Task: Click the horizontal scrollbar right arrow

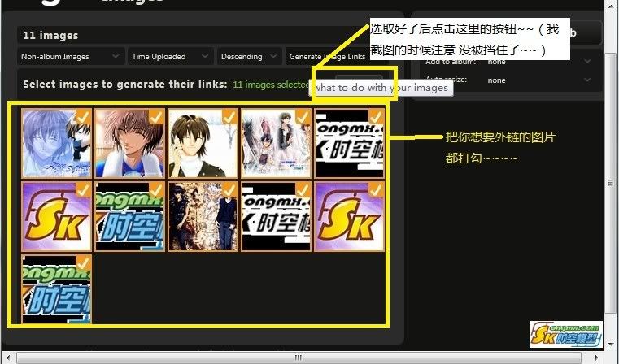Action: click(596, 357)
